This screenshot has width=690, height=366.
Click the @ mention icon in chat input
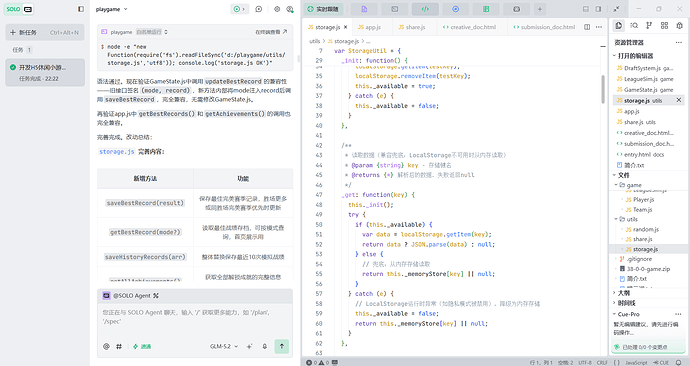coord(106,347)
